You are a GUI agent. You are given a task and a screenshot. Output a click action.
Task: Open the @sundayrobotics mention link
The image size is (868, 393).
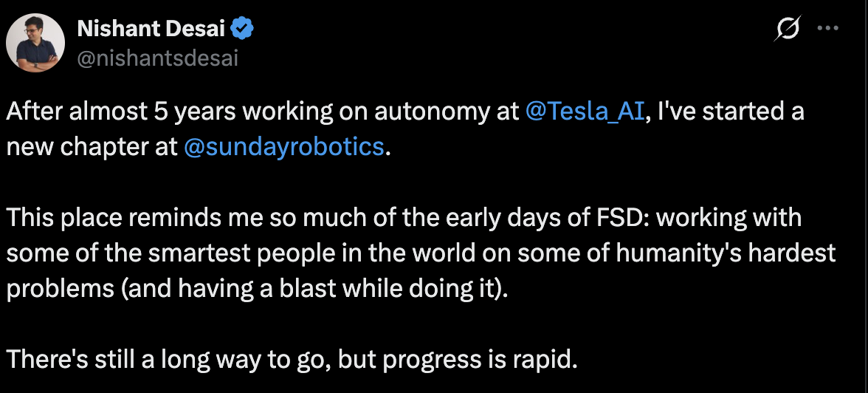click(284, 146)
